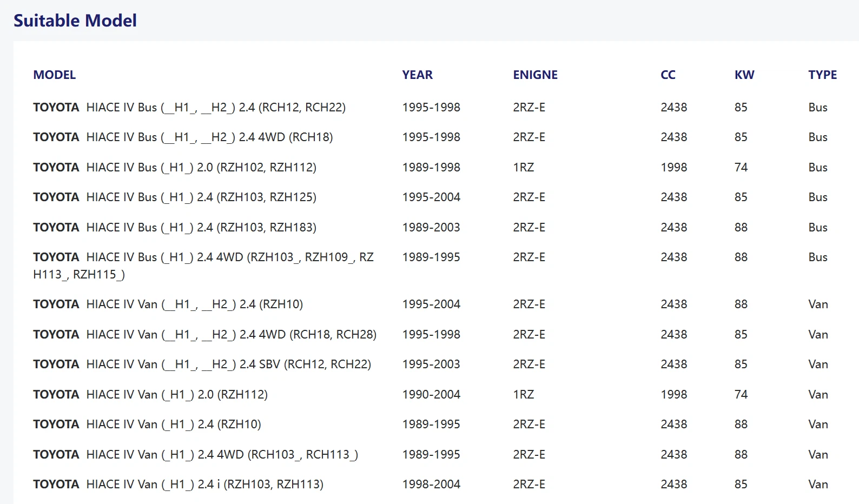859x504 pixels.
Task: Click model row Van 2.4 SBV (RCH12, RCH22)
Action: point(202,364)
